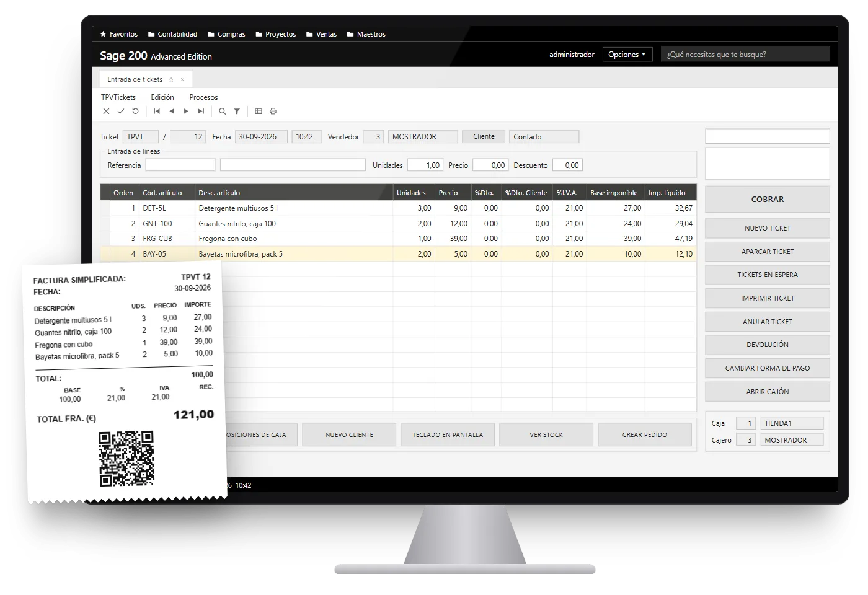Image resolution: width=868 pixels, height=595 pixels.
Task: Click the list view toolbar icon
Action: tap(259, 112)
